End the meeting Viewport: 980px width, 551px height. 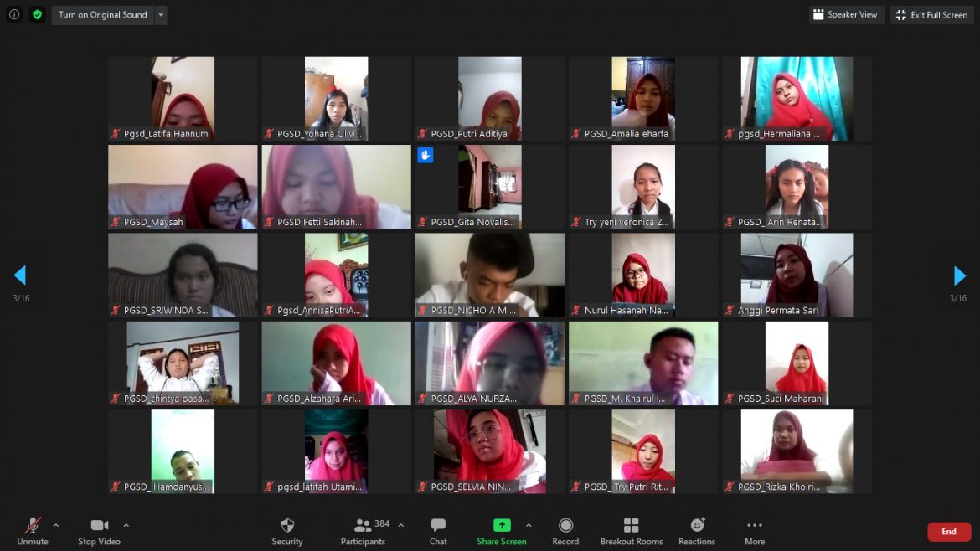tap(948, 531)
